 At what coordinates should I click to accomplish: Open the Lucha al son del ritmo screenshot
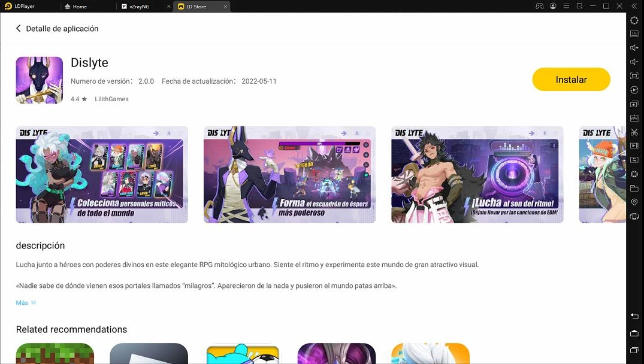point(477,174)
